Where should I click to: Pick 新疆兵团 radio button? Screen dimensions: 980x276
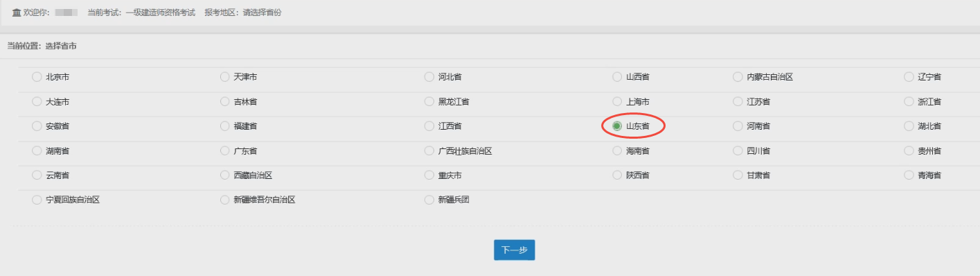(429, 200)
